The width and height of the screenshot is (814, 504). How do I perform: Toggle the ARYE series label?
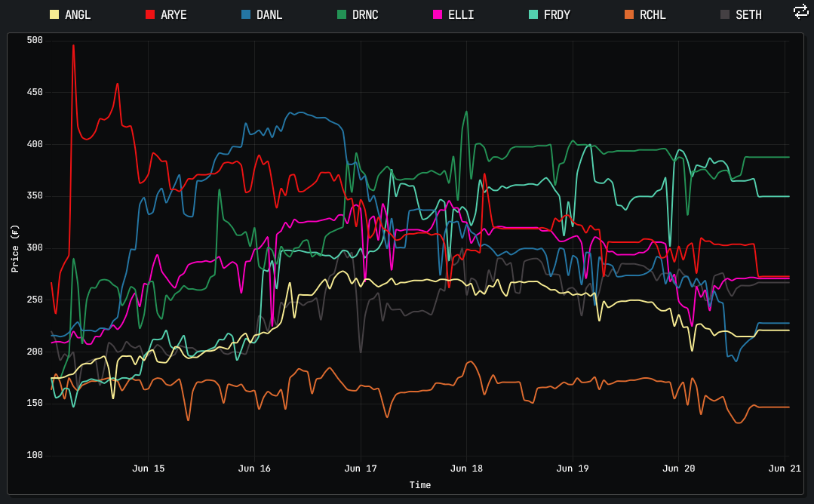point(174,14)
